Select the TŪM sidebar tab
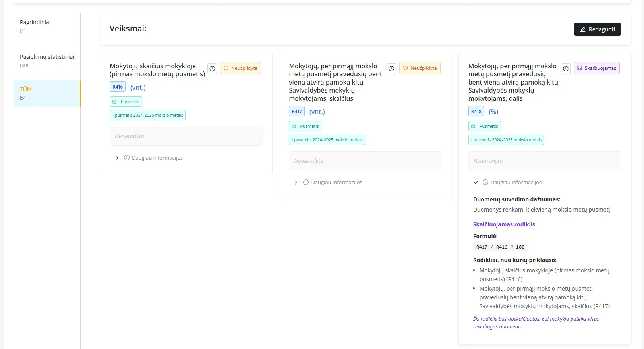Screen dimensions: 644x349 (46, 93)
